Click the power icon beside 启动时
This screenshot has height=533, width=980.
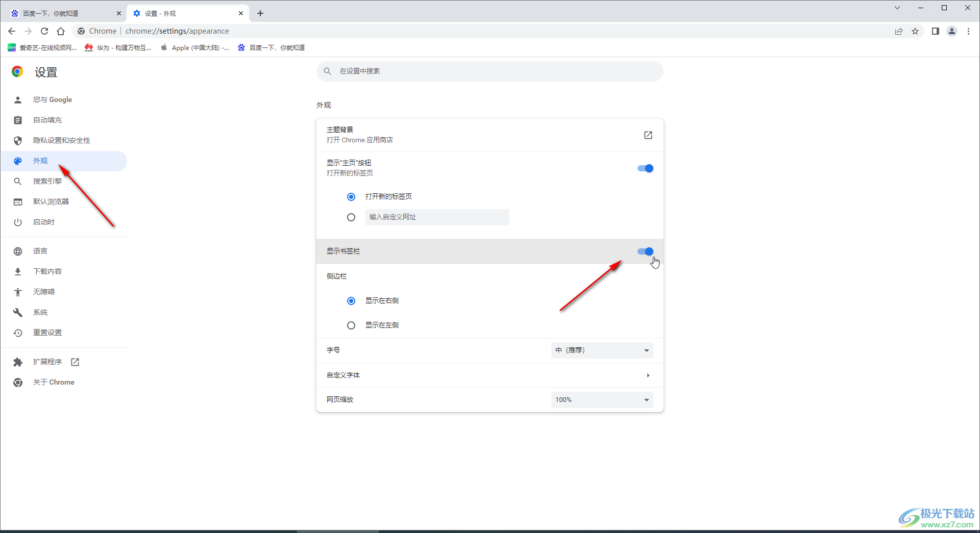[x=18, y=222]
